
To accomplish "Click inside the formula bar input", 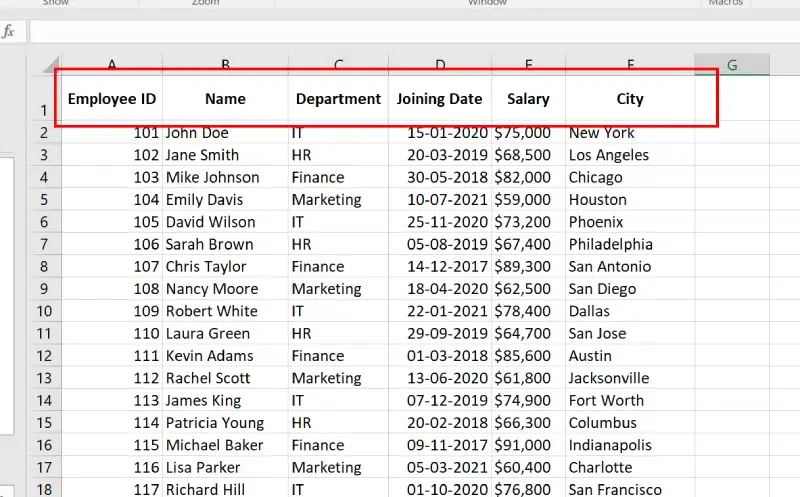I will point(400,32).
